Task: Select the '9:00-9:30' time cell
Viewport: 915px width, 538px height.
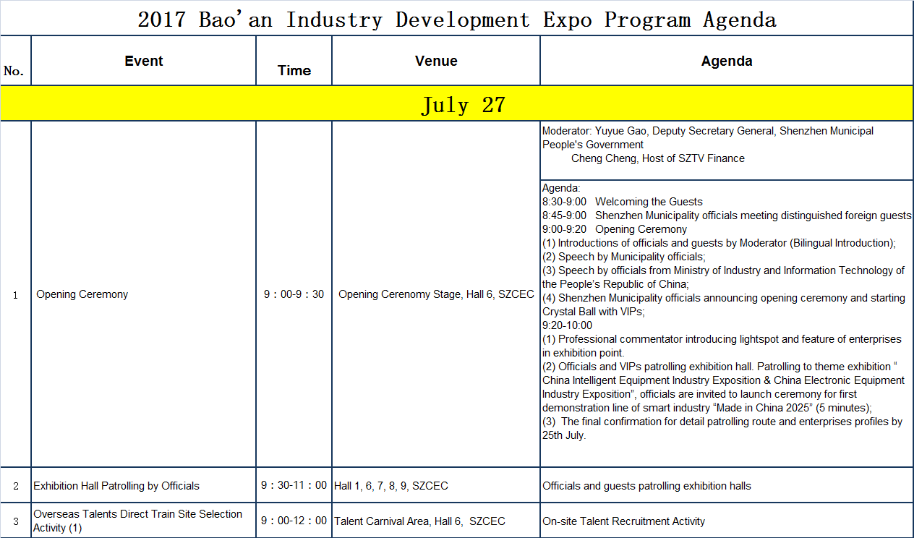Action: (x=294, y=294)
